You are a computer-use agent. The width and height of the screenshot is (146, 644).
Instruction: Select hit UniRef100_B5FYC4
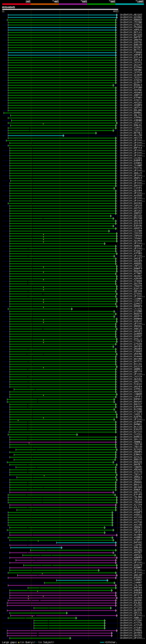[x=131, y=148]
